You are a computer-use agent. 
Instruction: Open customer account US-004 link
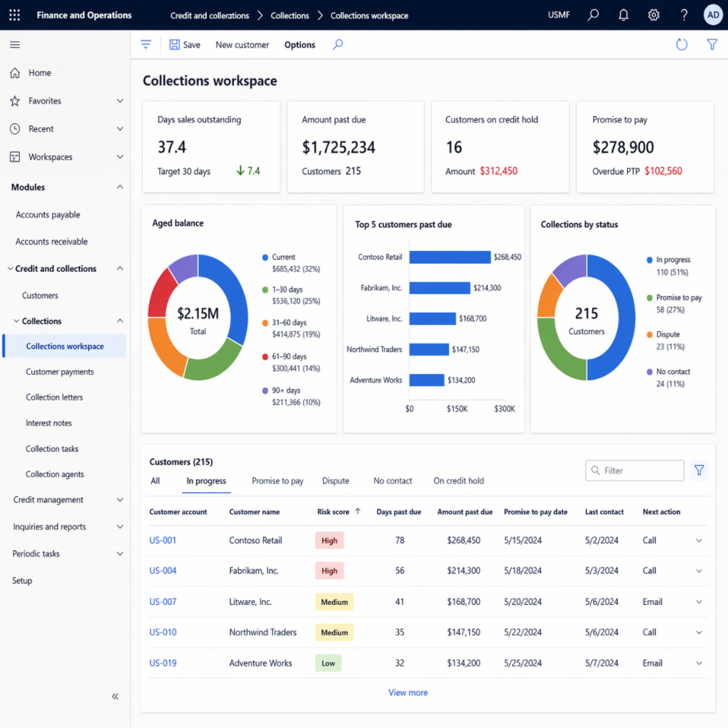[163, 571]
